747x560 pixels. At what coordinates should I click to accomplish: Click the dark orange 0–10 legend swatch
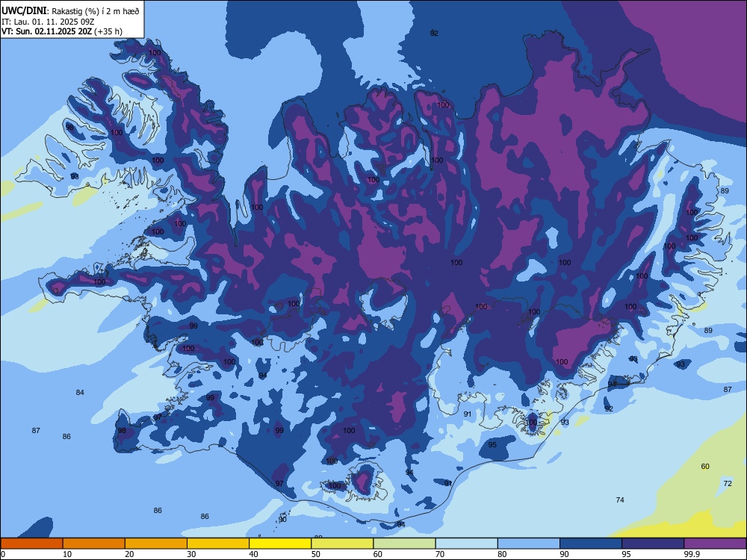[x=31, y=544]
